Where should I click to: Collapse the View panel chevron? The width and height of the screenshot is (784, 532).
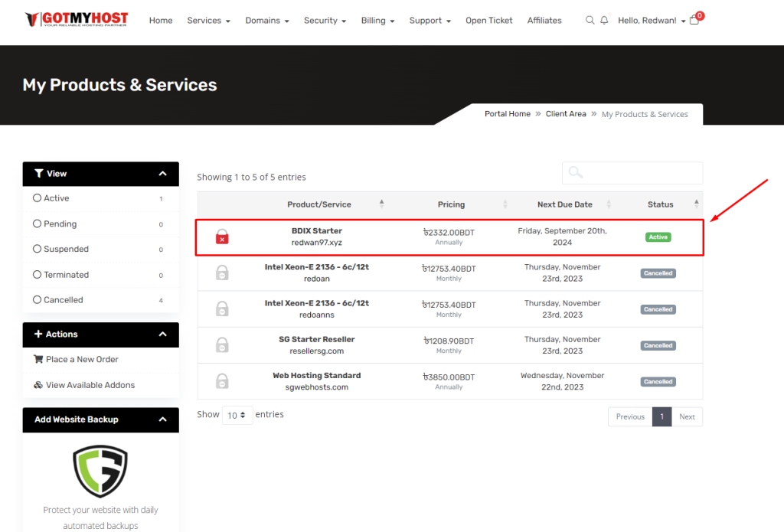tap(162, 174)
